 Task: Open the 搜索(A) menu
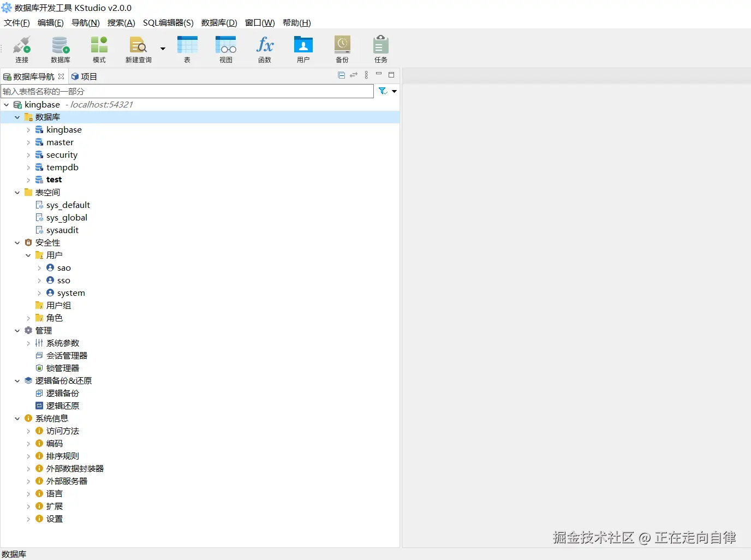121,22
